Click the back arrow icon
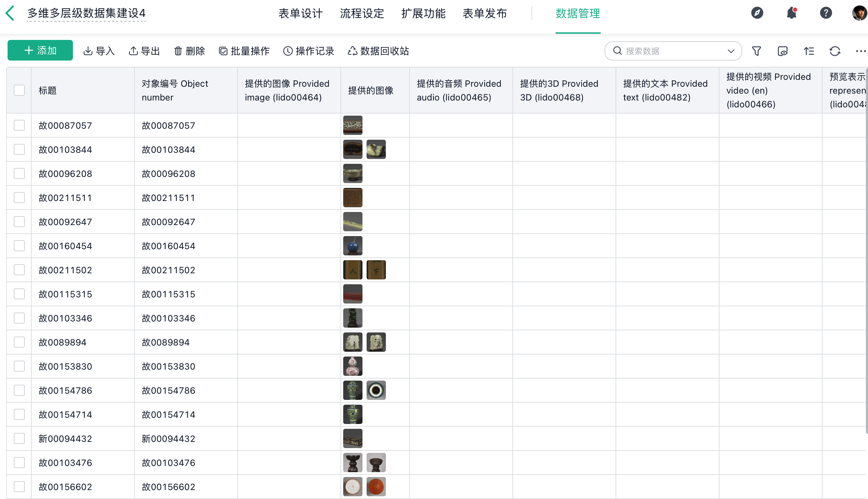Image resolution: width=868 pixels, height=499 pixels. 10,13
